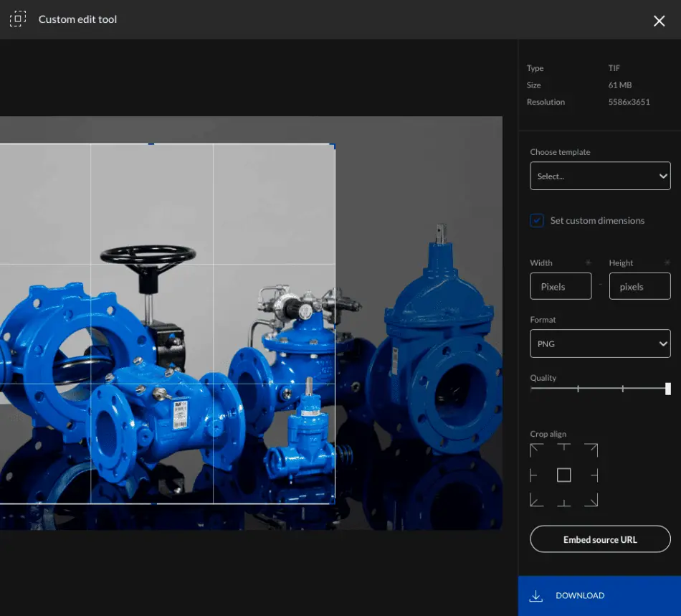Click the Embed source URL button

600,539
